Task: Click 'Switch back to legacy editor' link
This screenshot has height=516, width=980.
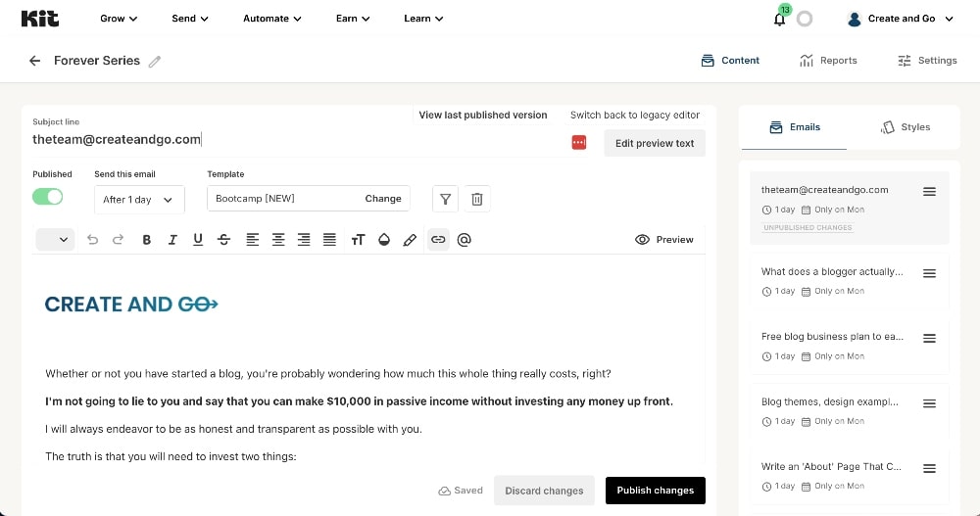Action: (635, 115)
